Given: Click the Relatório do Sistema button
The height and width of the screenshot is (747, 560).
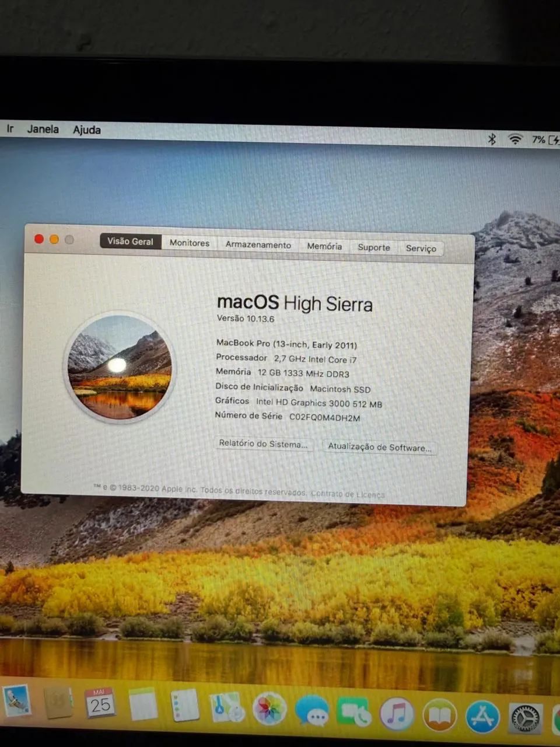Looking at the screenshot, I should pos(263,444).
